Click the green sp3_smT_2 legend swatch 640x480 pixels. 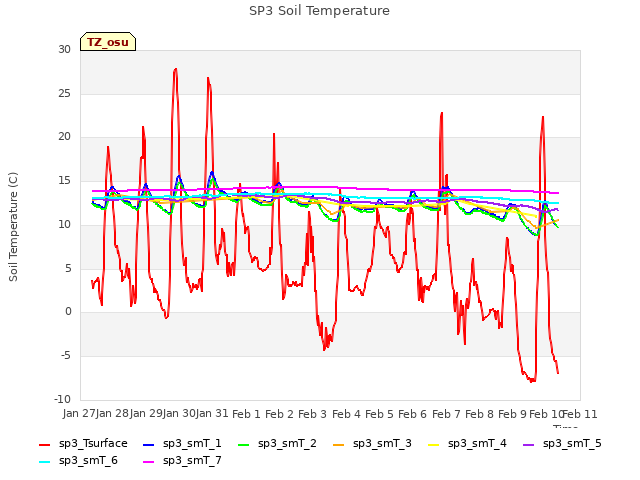[x=244, y=444]
